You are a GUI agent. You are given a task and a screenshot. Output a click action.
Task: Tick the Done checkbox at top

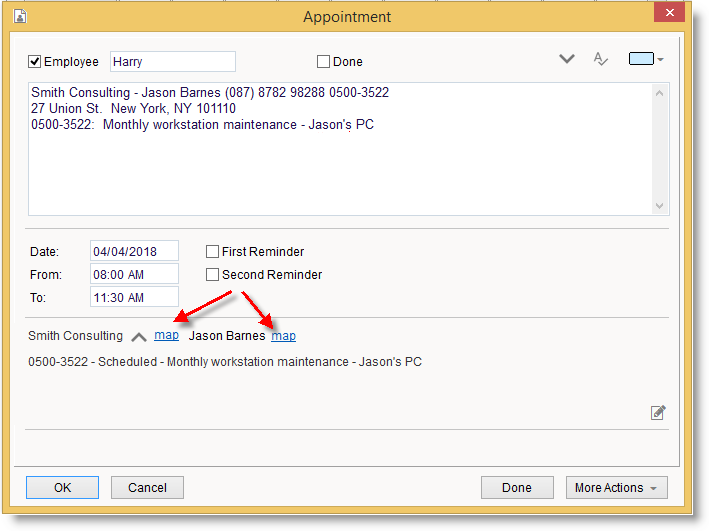pos(324,62)
